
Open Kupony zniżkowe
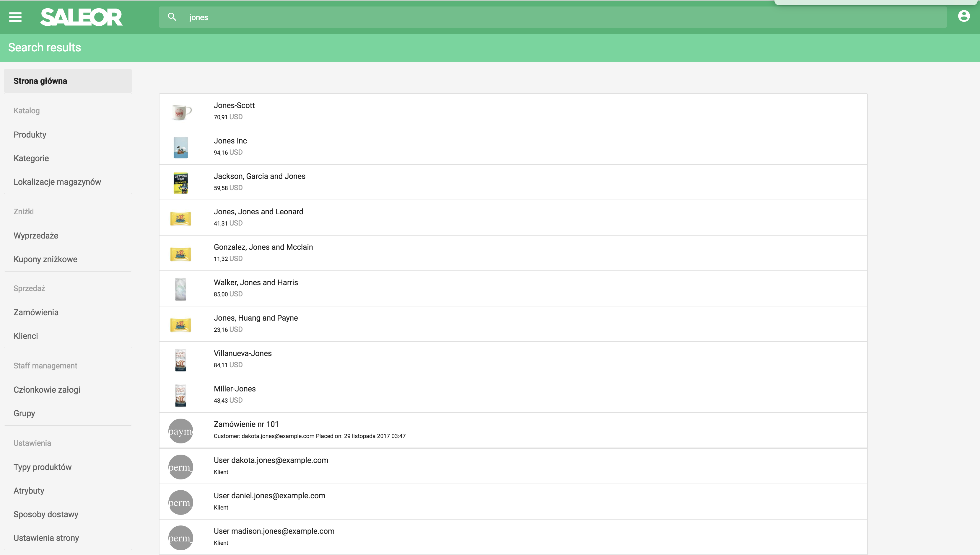click(x=45, y=259)
